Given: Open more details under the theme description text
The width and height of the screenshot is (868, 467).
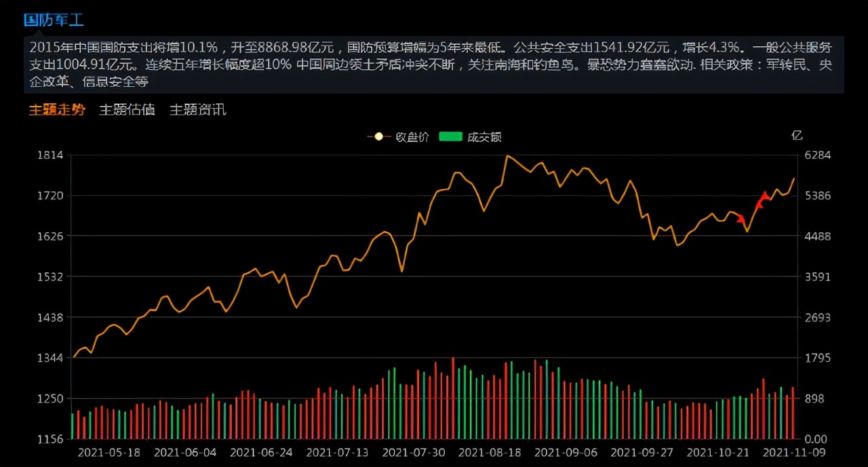Looking at the screenshot, I should [434, 81].
